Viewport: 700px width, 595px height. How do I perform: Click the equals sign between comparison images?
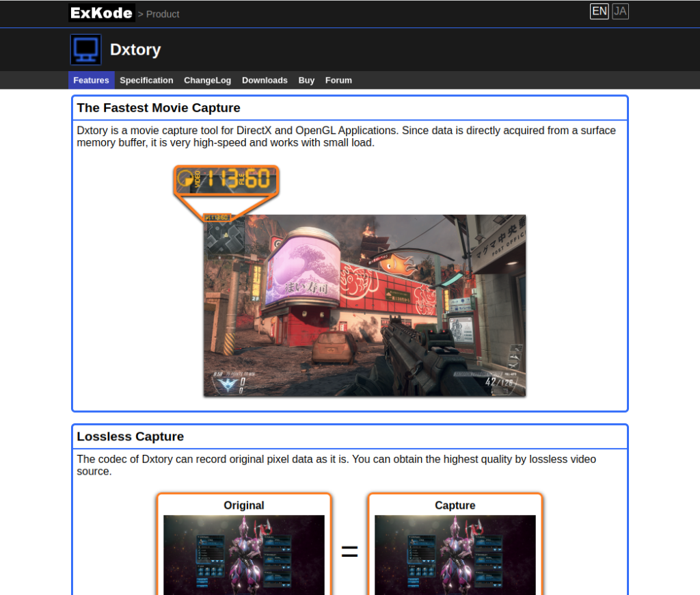[x=349, y=552]
